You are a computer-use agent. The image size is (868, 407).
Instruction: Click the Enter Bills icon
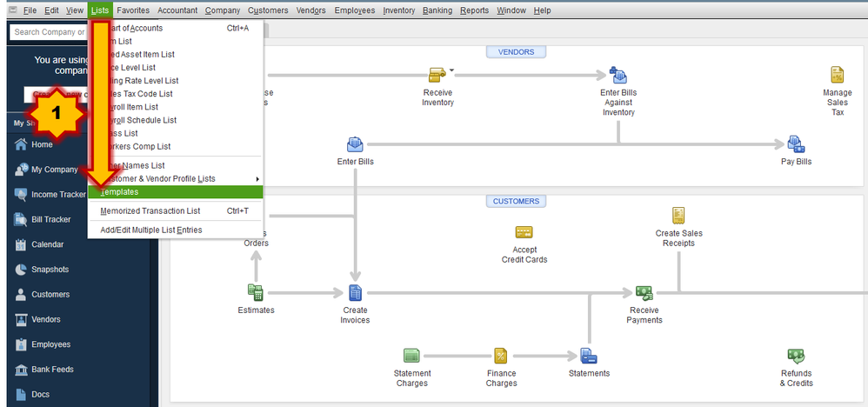355,145
